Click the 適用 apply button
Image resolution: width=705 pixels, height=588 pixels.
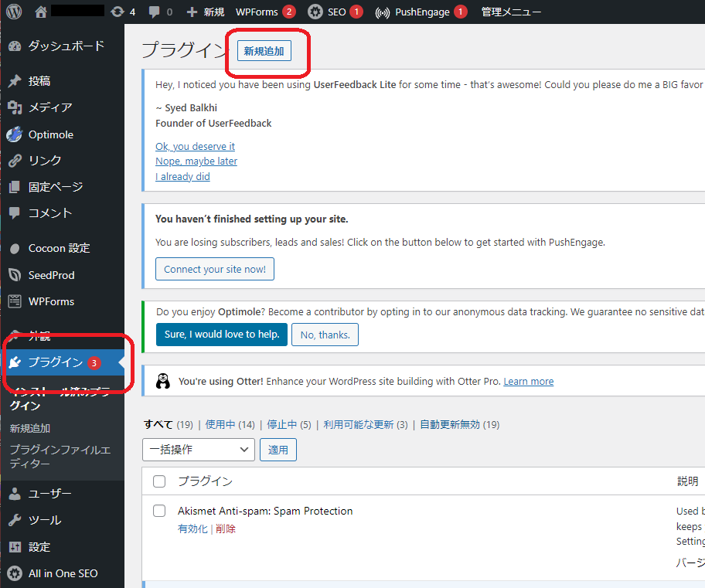click(x=278, y=450)
